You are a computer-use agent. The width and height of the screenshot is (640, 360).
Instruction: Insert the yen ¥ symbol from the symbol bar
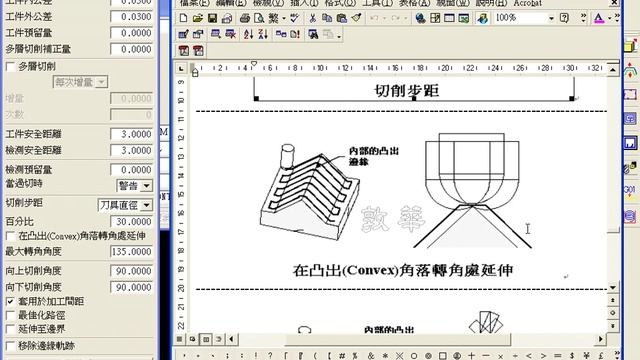click(x=587, y=356)
